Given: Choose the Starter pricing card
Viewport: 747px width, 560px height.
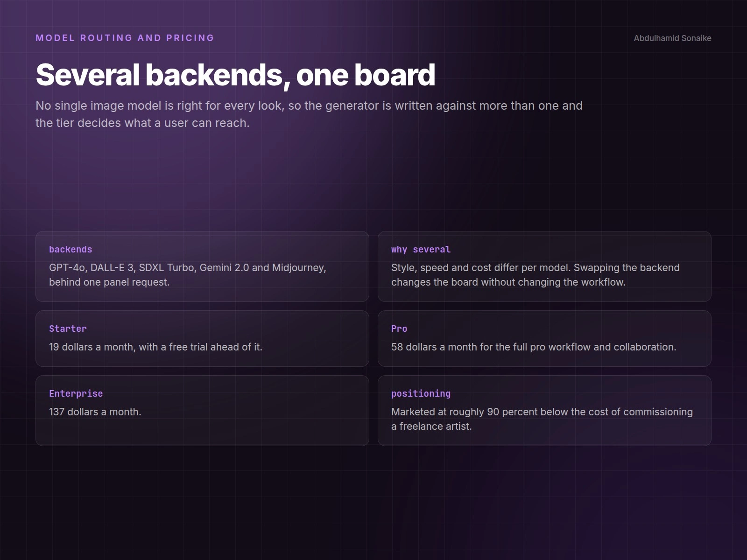Looking at the screenshot, I should (202, 338).
